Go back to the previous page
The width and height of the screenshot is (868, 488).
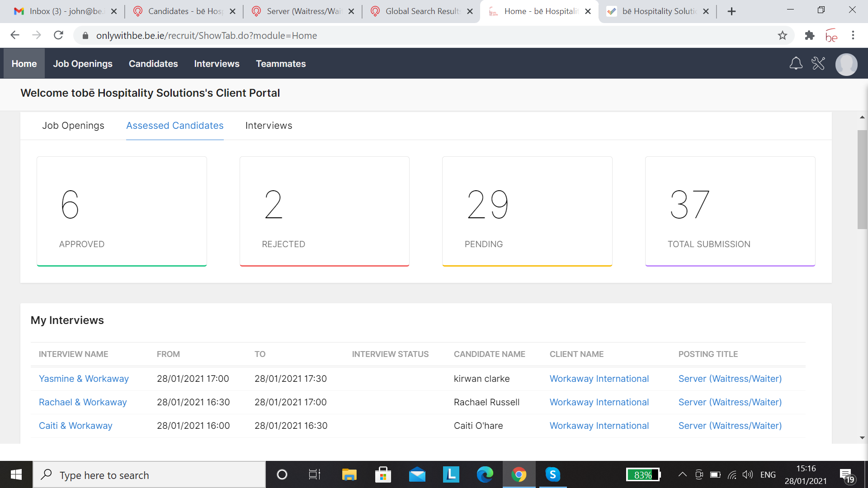[x=15, y=35]
